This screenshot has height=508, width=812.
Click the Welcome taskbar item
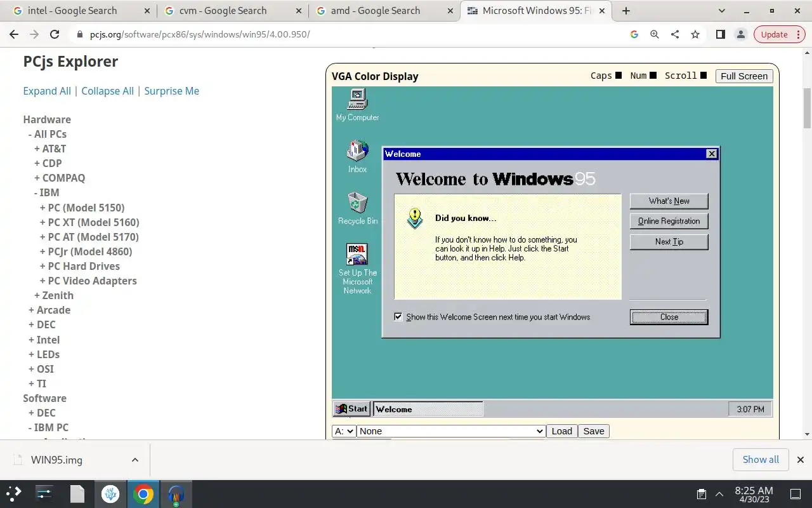428,409
